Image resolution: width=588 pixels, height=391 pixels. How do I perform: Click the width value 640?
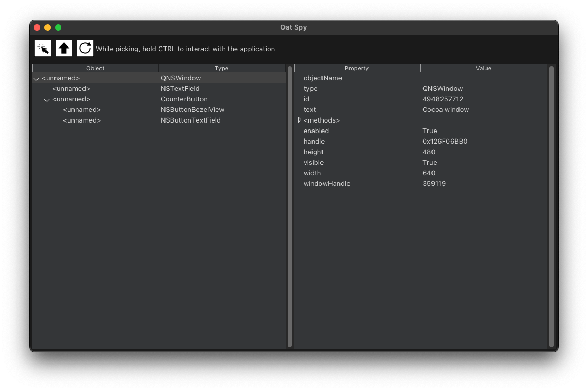[x=429, y=173]
